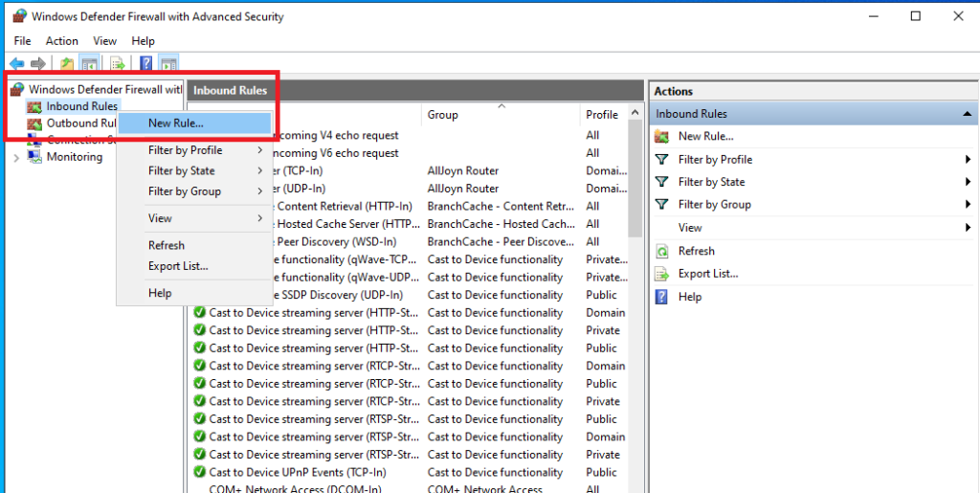
Task: Click Refresh icon in Actions pane
Action: (661, 251)
